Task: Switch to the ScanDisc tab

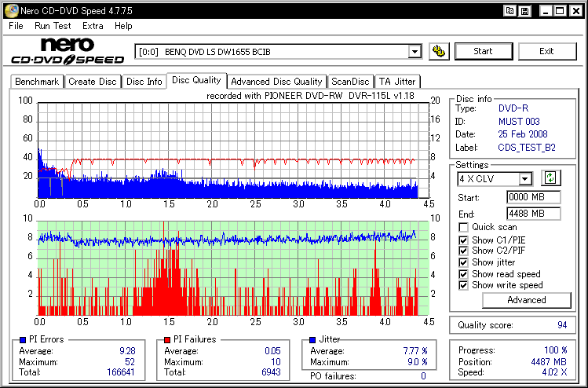Action: pyautogui.click(x=350, y=82)
